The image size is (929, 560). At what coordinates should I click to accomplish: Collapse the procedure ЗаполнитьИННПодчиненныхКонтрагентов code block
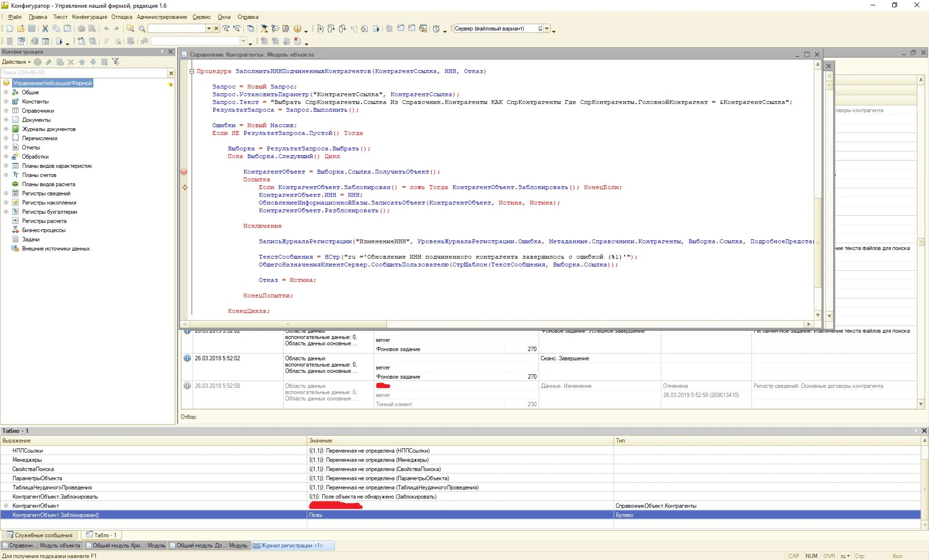(x=192, y=71)
